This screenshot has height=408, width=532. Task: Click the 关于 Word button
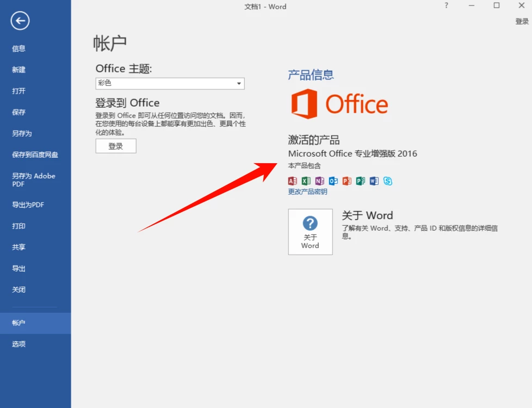tap(310, 232)
